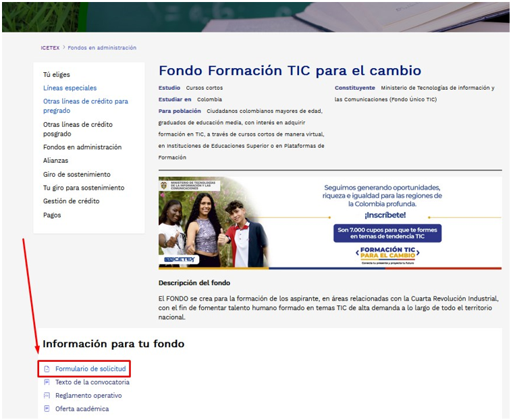Select Pagos in sidebar menu
Image resolution: width=511 pixels, height=420 pixels.
pyautogui.click(x=52, y=215)
